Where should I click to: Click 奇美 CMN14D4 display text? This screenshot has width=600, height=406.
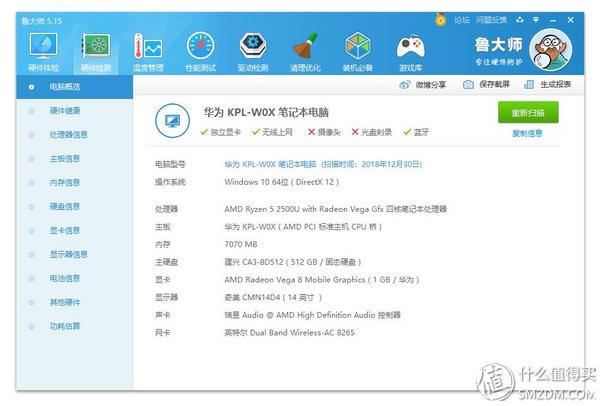click(273, 297)
